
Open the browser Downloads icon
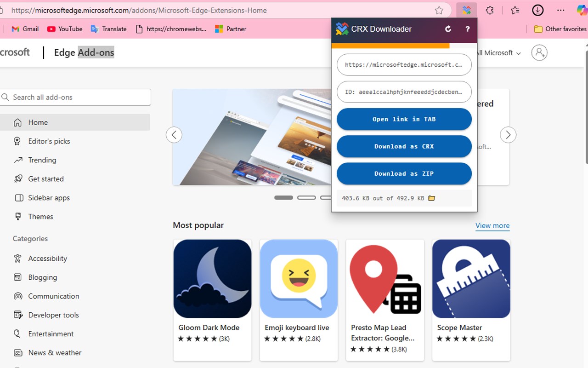538,10
